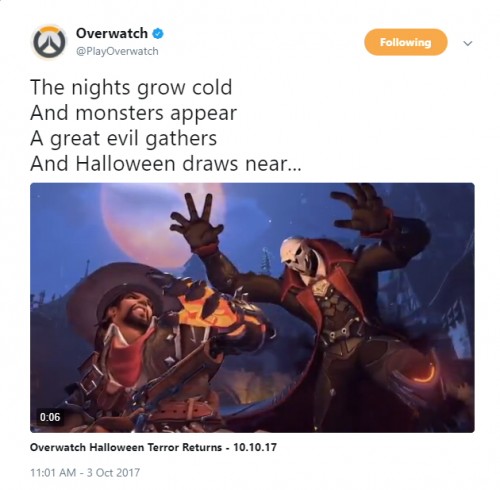Open the Overwatch display name link
The height and width of the screenshot is (490, 500).
coord(112,33)
